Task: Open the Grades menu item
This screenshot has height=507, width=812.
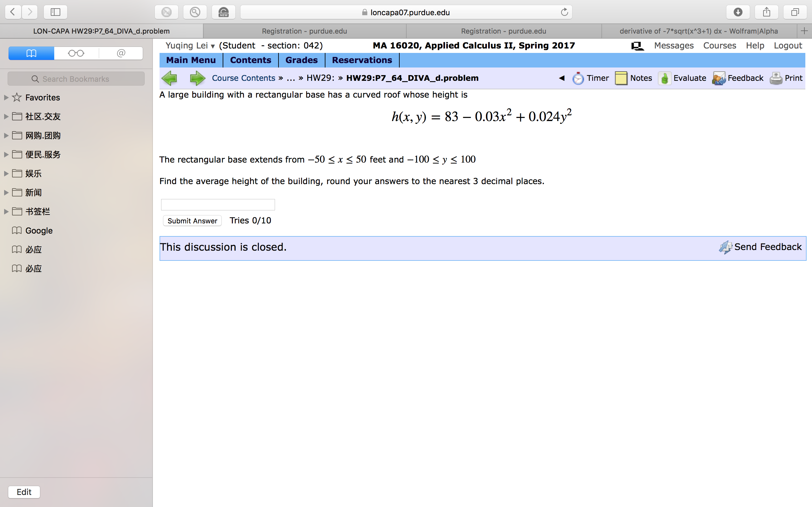Action: tap(301, 60)
